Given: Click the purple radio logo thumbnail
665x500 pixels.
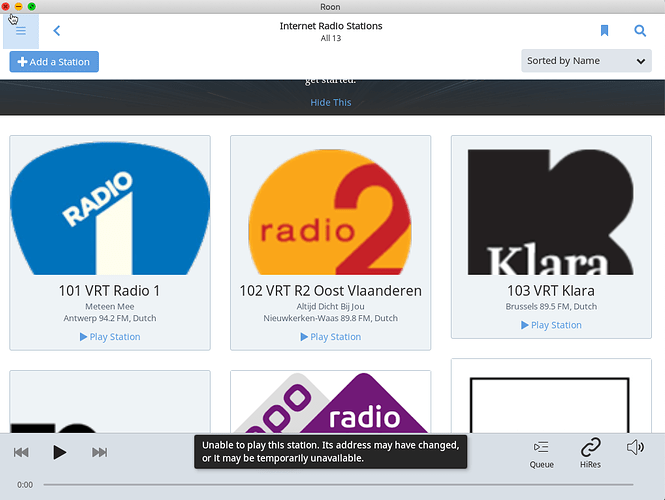Looking at the screenshot, I should click(330, 402).
